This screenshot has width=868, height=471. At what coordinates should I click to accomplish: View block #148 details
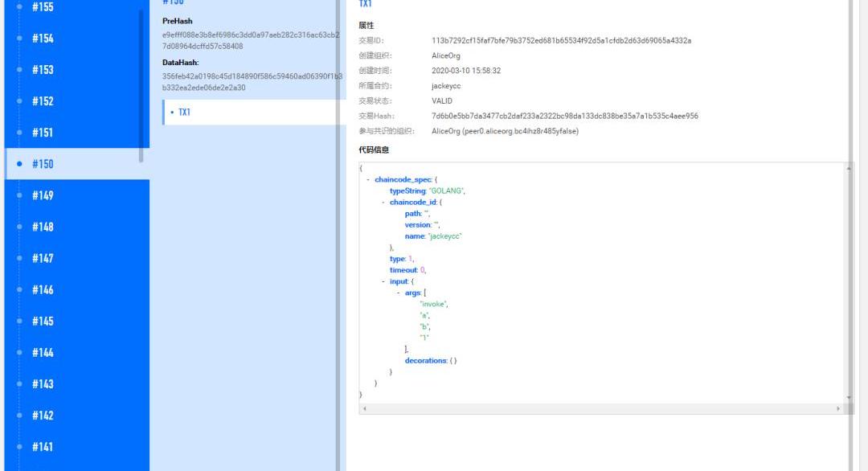pyautogui.click(x=43, y=227)
